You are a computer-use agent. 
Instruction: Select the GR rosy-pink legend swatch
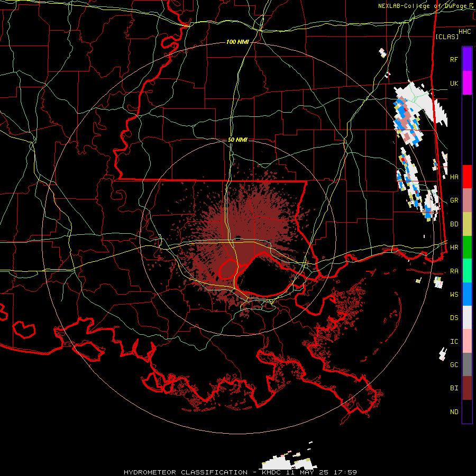467,200
